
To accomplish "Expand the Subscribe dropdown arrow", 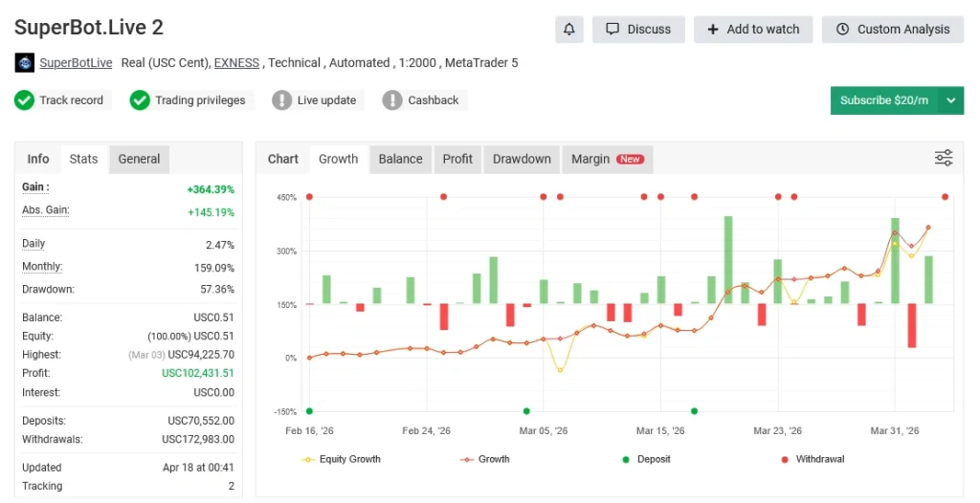I will 950,100.
